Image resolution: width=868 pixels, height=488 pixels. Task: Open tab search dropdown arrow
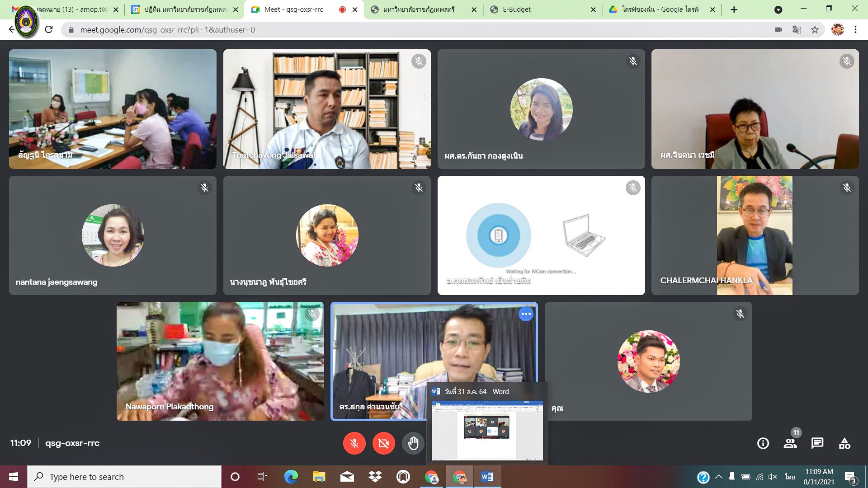(x=778, y=9)
